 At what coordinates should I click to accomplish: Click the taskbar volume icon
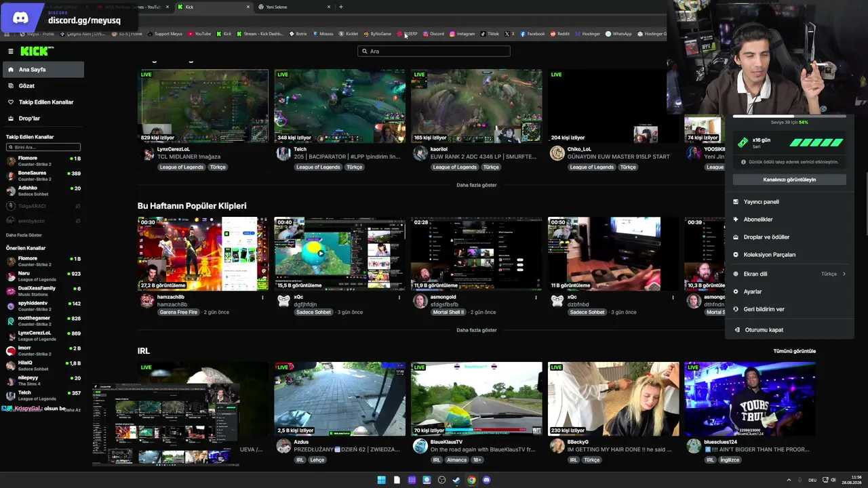pyautogui.click(x=833, y=480)
